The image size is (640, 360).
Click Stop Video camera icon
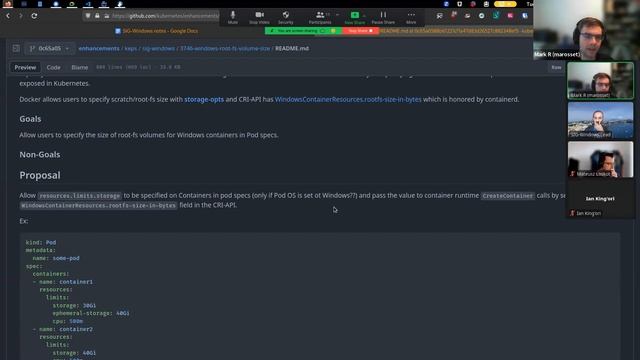[259, 17]
